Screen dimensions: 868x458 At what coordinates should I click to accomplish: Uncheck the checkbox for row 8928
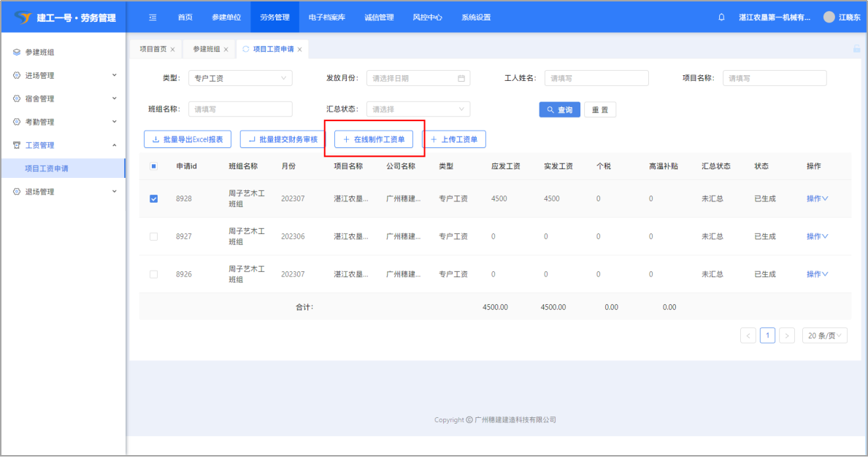click(153, 198)
